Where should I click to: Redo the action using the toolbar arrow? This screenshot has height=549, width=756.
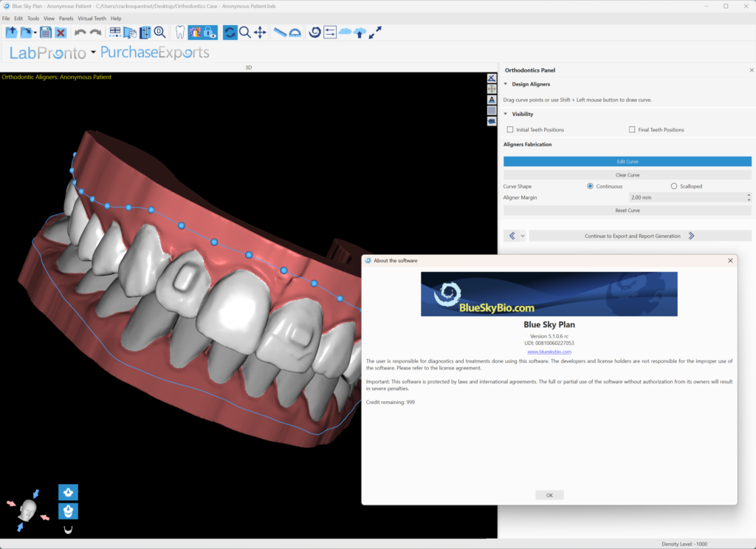[95, 33]
